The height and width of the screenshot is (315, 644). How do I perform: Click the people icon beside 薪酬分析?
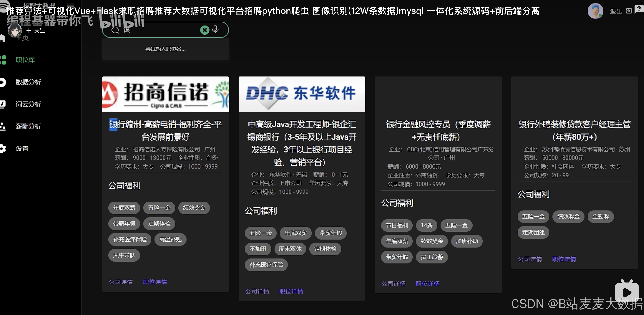click(x=3, y=126)
